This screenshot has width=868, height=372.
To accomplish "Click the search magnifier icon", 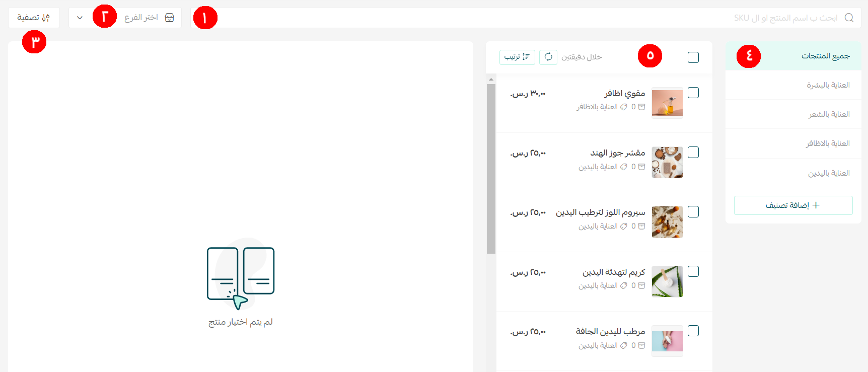I will pos(849,18).
